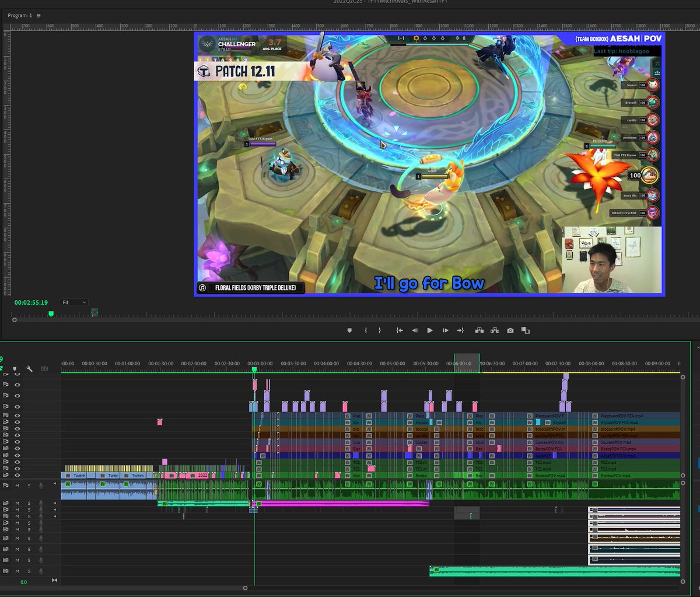Toggle sync lock on TC1.mp4 track
700x597 pixels.
(6, 469)
